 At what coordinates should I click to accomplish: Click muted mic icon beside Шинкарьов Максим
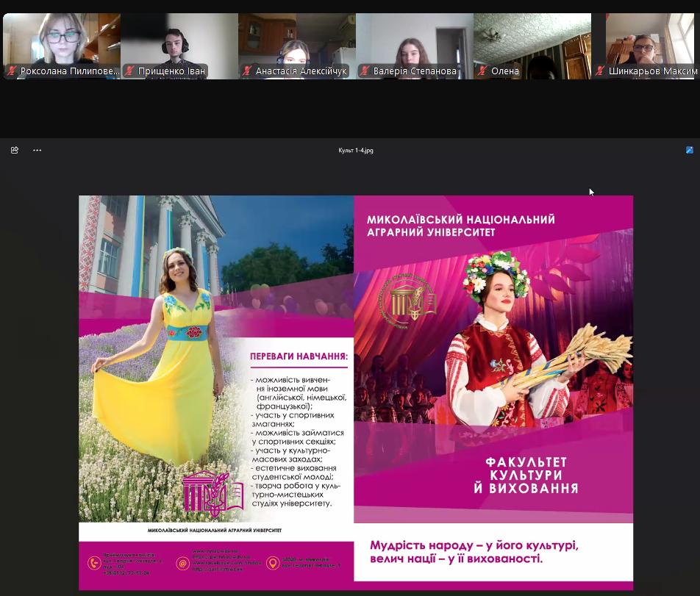point(600,71)
